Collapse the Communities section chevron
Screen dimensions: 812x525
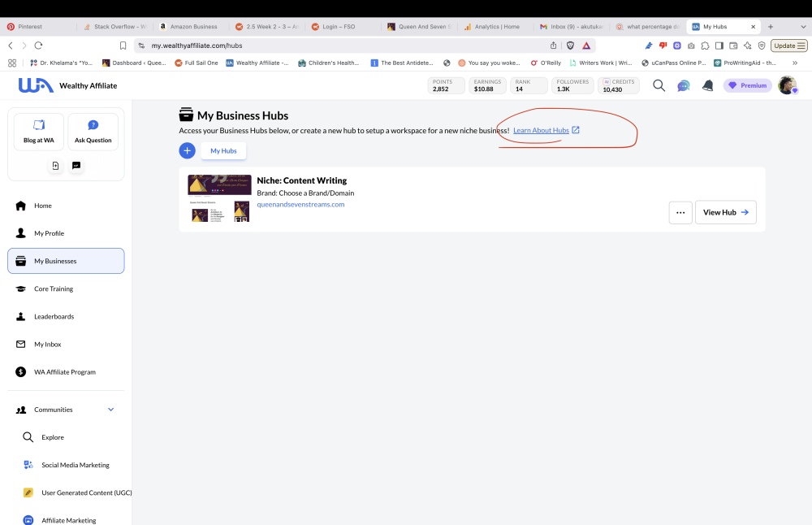point(110,410)
